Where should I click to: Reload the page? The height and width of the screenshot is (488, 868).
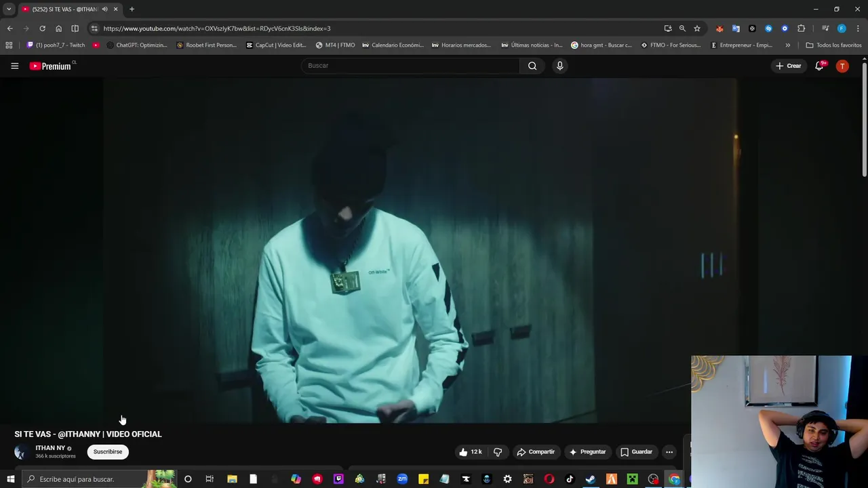(42, 28)
